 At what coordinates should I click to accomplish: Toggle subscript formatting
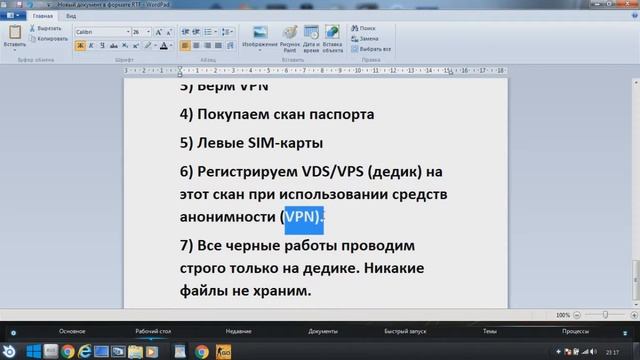coord(125,45)
